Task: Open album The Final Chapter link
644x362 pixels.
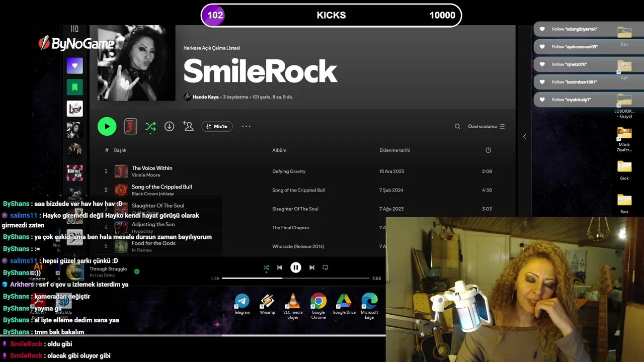Action: click(x=291, y=228)
